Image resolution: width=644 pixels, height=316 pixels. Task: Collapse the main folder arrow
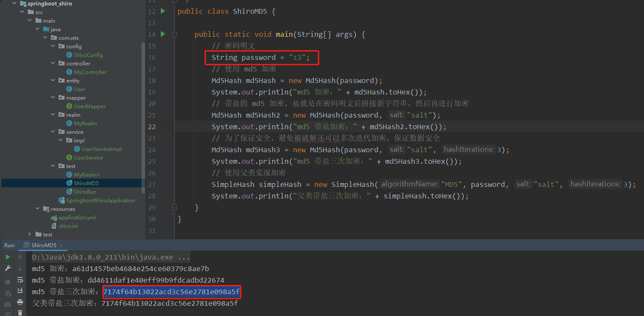pyautogui.click(x=30, y=21)
